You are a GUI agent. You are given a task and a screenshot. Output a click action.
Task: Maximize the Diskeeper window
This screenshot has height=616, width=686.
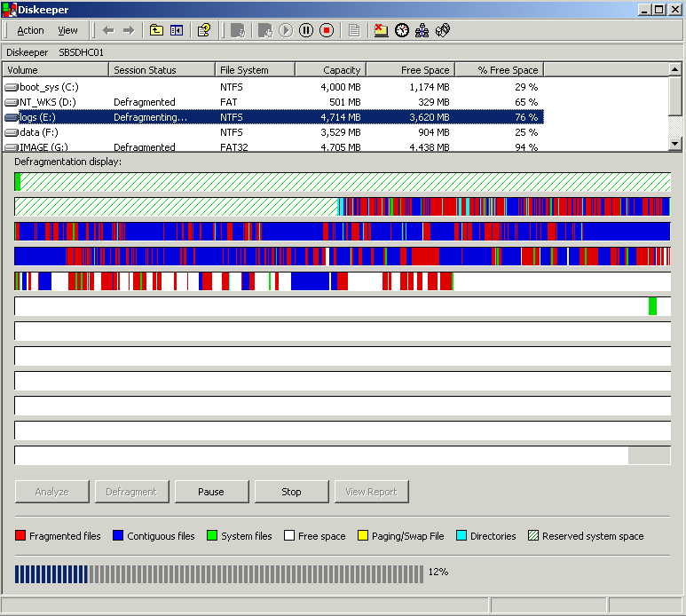coord(659,10)
